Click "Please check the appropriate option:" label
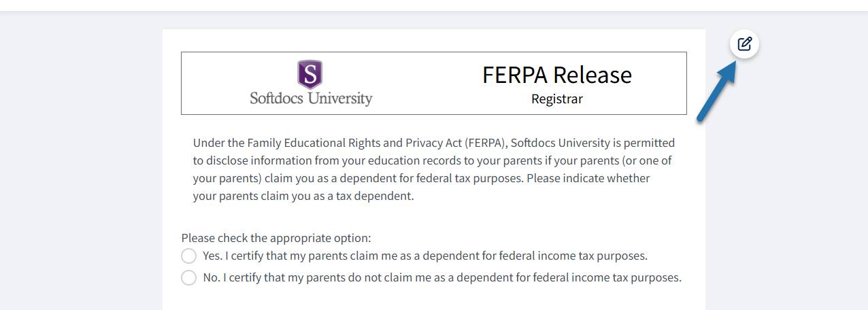The width and height of the screenshot is (868, 310). pyautogui.click(x=276, y=238)
